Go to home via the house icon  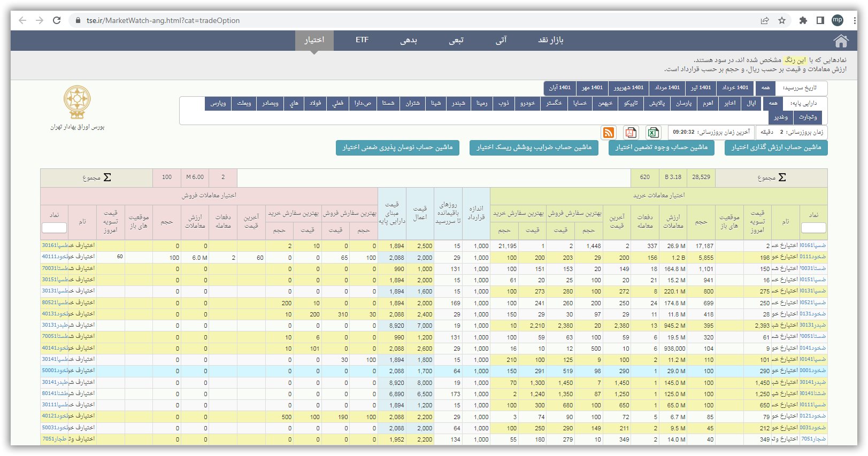841,41
